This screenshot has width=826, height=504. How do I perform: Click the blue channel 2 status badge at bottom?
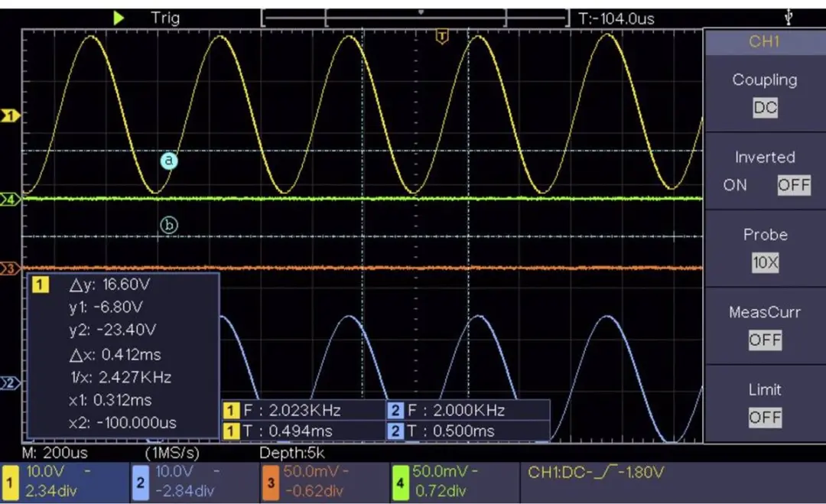pos(140,483)
